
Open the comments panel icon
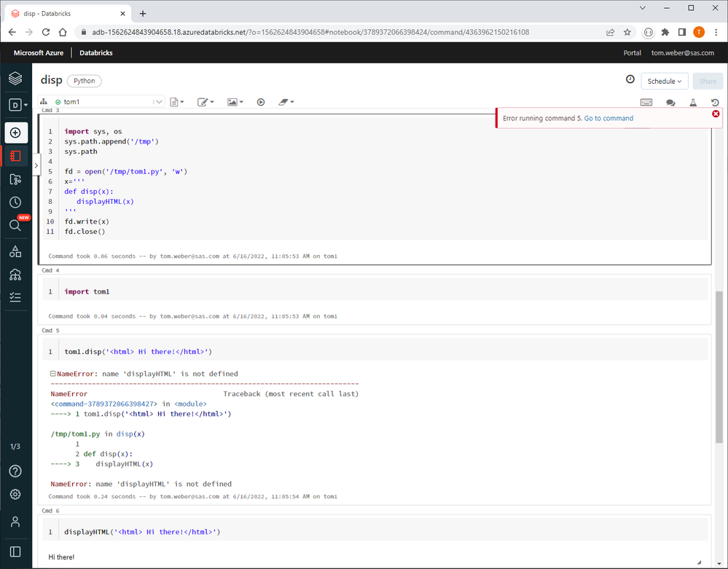coord(670,103)
